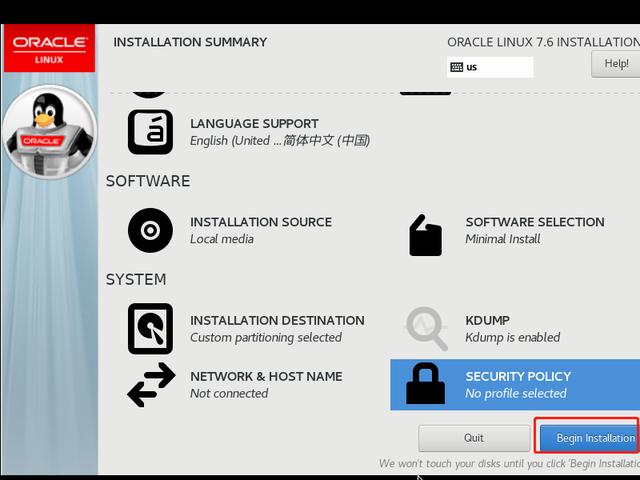The height and width of the screenshot is (480, 640).
Task: Select the SOFTWARE SELECTION heading
Action: [x=535, y=222]
